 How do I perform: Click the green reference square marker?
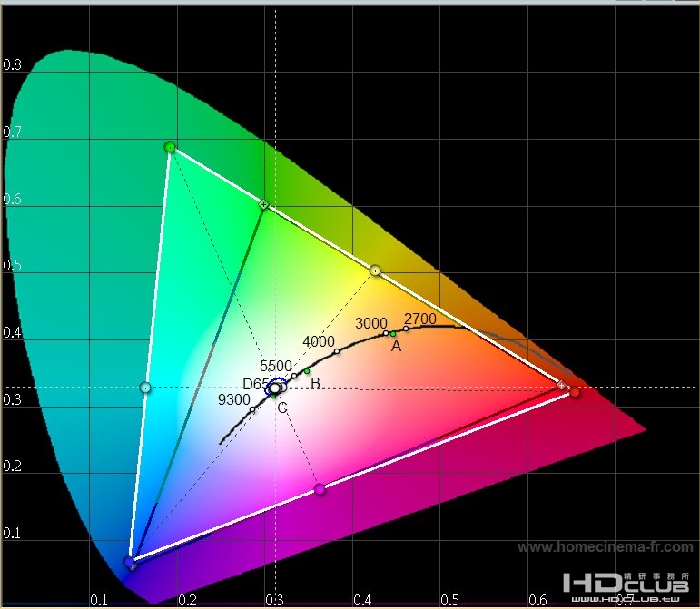coord(264,204)
